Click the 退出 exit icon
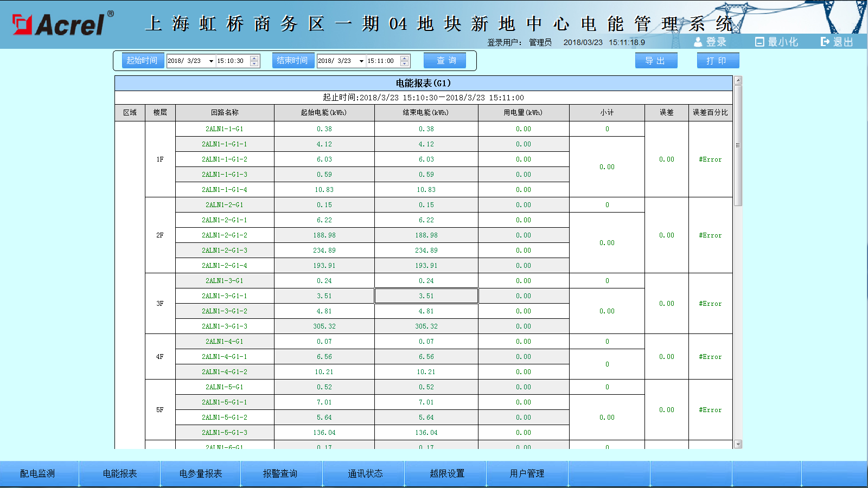868x488 pixels. 825,42
